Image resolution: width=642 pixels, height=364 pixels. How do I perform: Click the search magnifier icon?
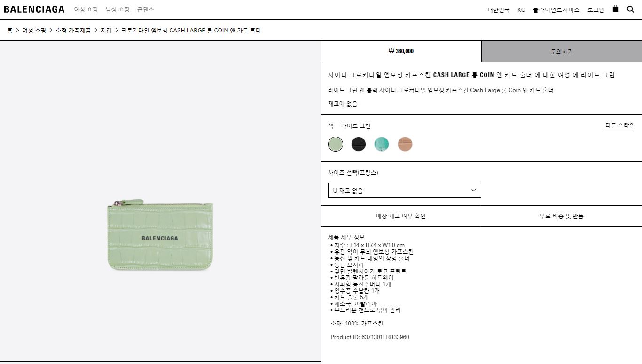click(631, 9)
